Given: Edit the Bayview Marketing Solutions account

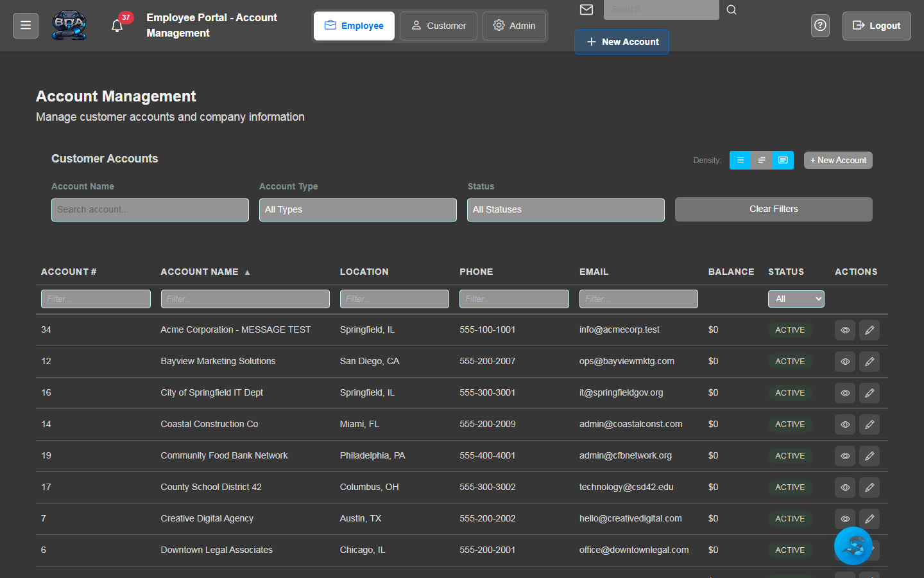Looking at the screenshot, I should [869, 361].
